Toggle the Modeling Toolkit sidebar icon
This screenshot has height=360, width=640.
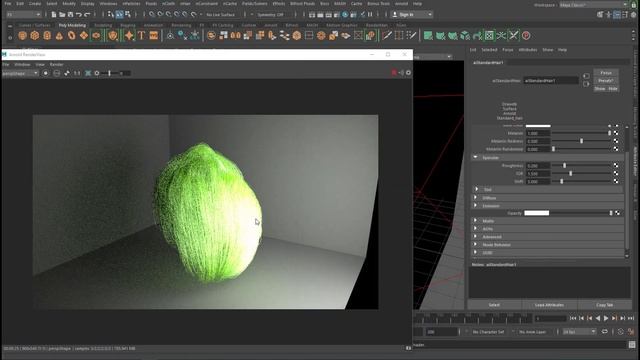(600, 14)
